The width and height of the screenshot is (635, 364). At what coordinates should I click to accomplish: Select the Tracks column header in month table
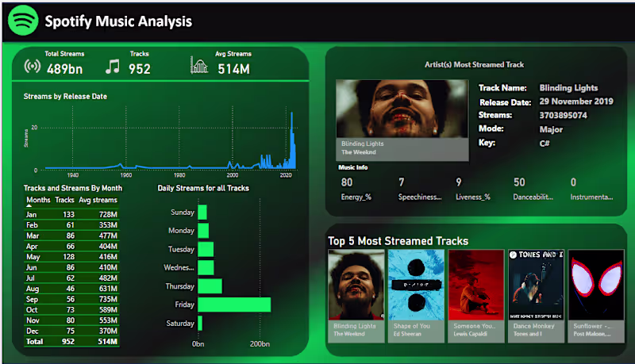[x=64, y=200]
